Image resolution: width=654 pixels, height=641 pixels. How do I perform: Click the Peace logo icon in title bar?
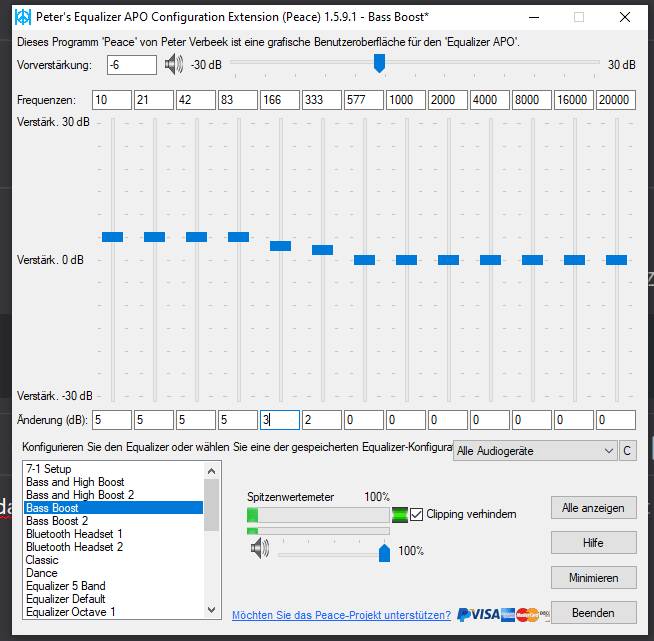coord(23,17)
